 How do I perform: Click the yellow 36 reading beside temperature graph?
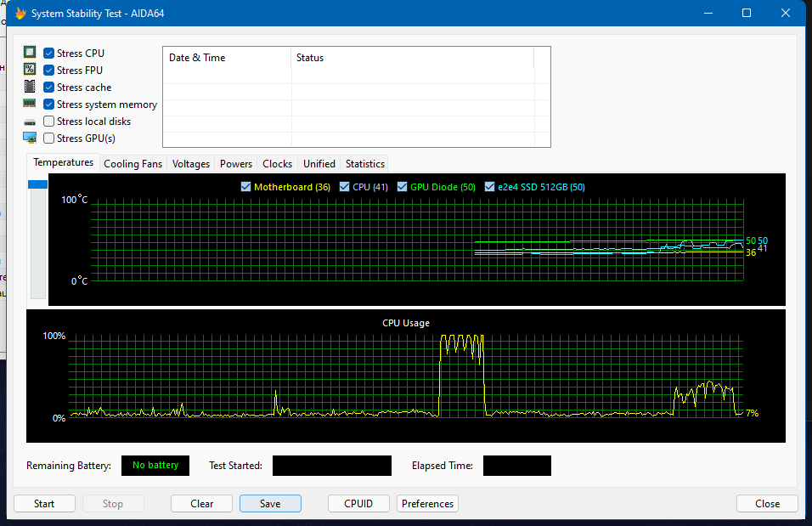coord(751,253)
